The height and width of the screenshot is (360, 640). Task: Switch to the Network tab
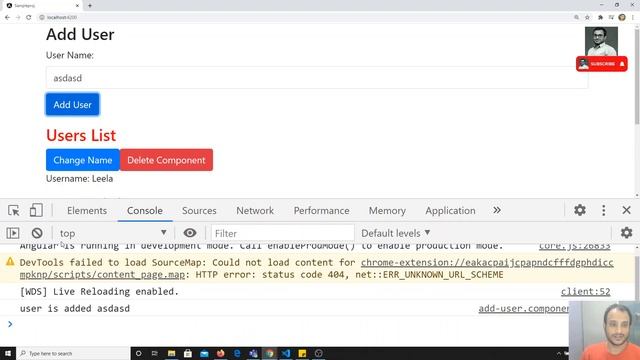[x=255, y=211]
